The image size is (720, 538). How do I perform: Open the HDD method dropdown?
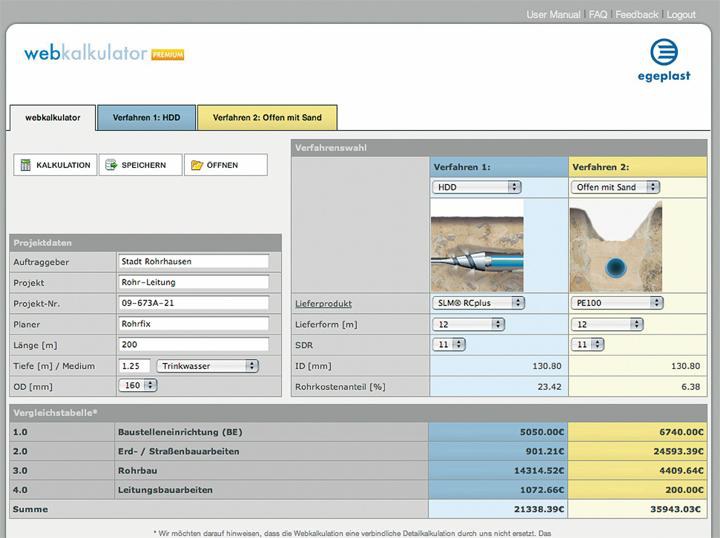477,187
